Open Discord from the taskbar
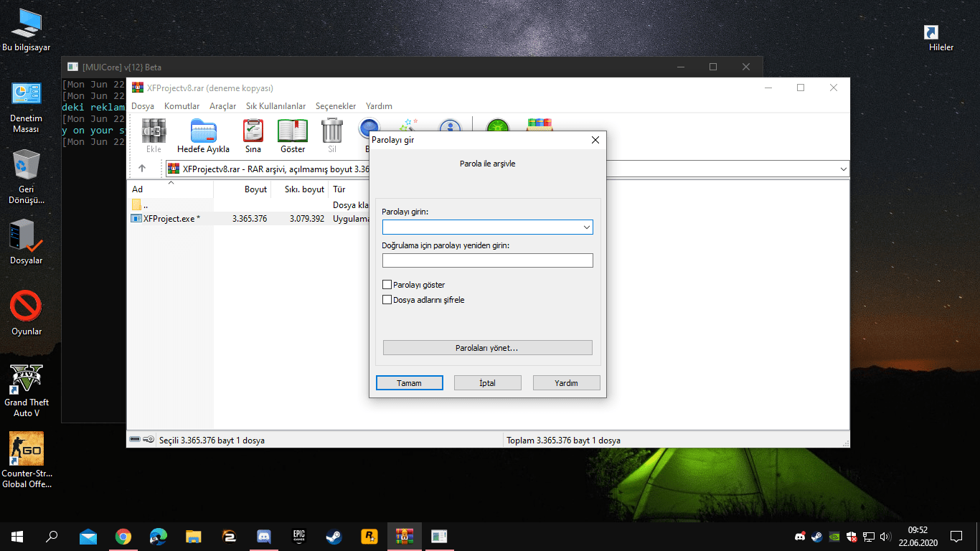Screen dimensions: 980x551 click(x=263, y=536)
